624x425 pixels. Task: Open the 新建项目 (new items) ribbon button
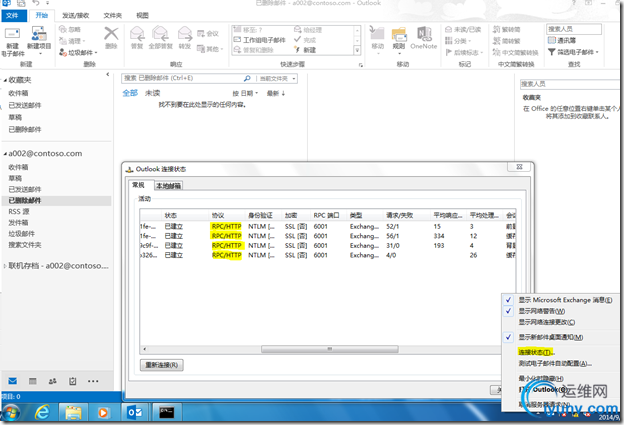(39, 39)
